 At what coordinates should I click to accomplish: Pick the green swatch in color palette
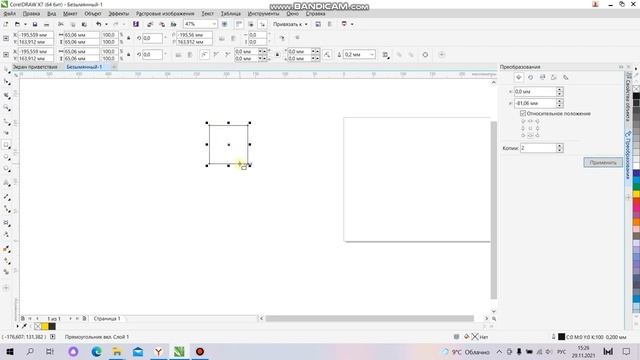pos(636,187)
